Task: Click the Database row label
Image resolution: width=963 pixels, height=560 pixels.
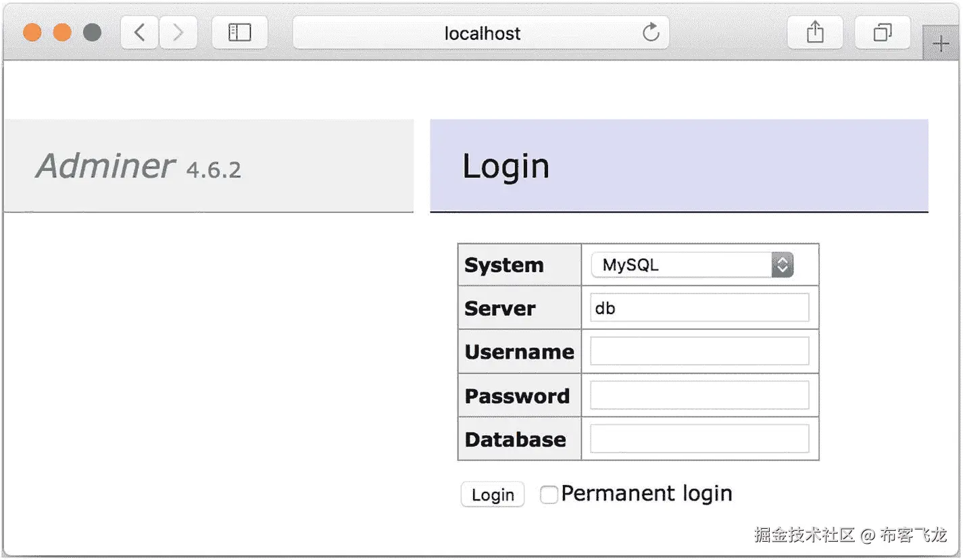Action: (516, 440)
